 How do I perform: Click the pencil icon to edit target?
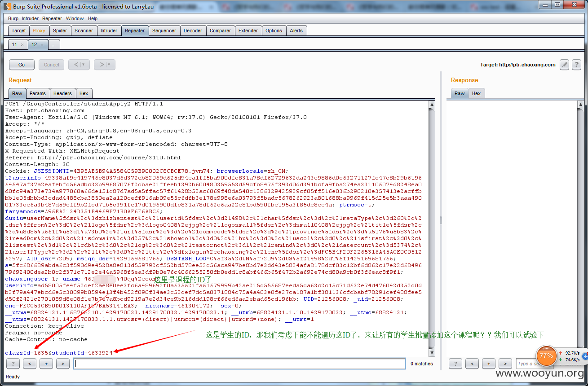565,65
